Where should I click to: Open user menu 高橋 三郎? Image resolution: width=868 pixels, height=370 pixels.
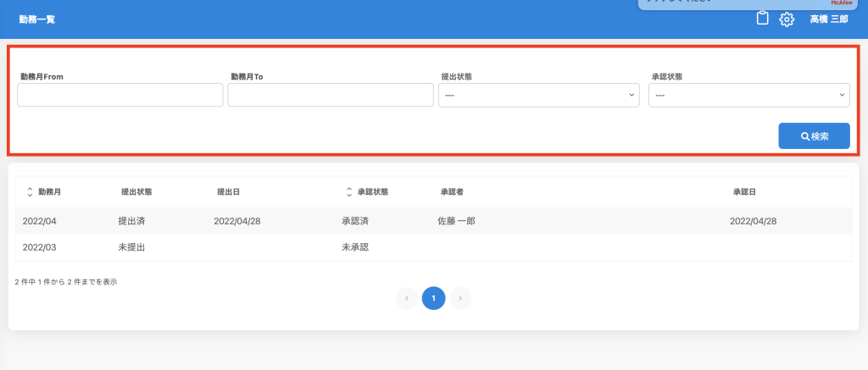point(828,19)
